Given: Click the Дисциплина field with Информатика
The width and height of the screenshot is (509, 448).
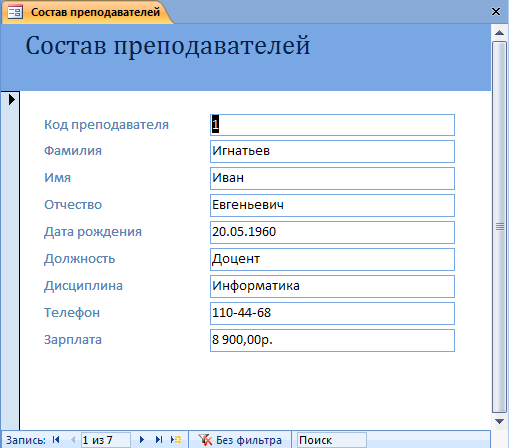Looking at the screenshot, I should point(332,286).
